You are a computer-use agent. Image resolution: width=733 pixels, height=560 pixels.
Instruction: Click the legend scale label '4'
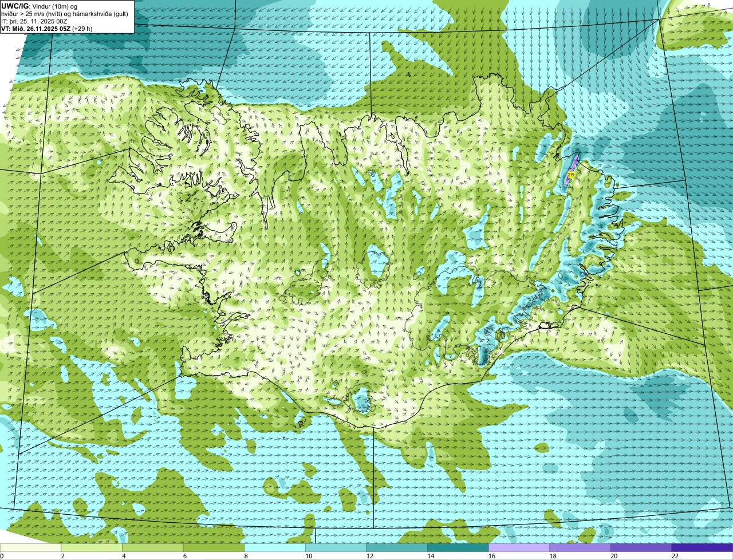[x=124, y=556]
